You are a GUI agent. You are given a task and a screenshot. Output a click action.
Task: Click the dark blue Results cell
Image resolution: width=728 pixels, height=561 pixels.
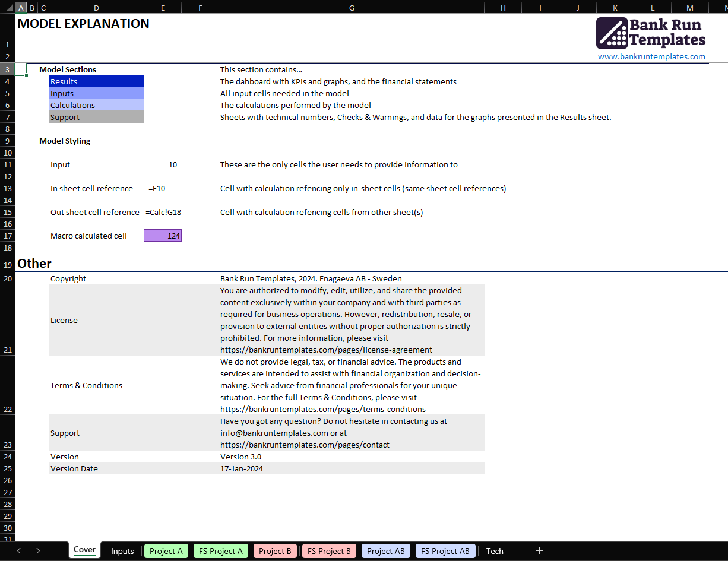click(96, 81)
